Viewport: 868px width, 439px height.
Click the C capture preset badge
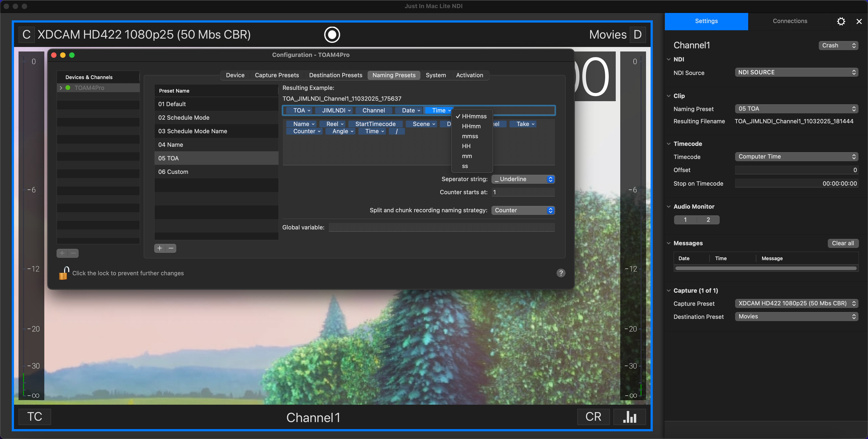(26, 35)
